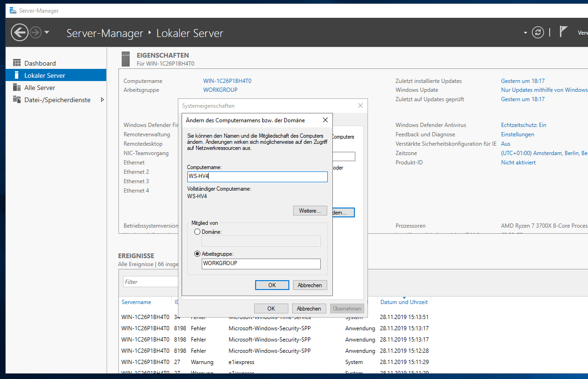This screenshot has height=379, width=588.
Task: Click the Server-Manager title bar icon
Action: tap(12, 10)
